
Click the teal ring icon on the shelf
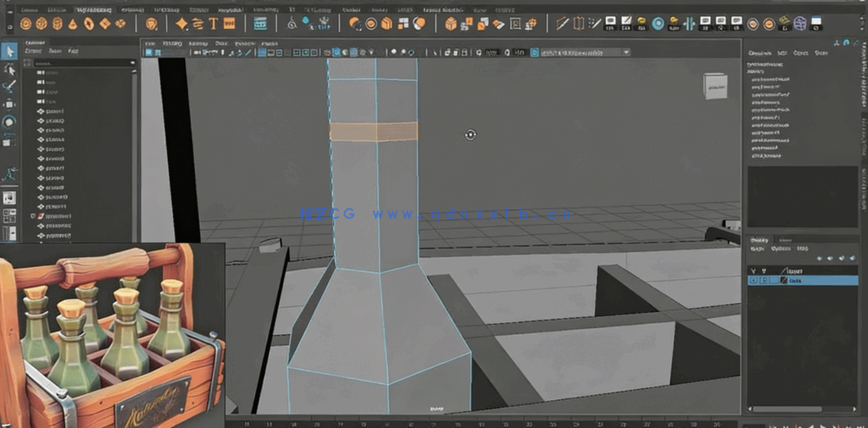click(658, 23)
